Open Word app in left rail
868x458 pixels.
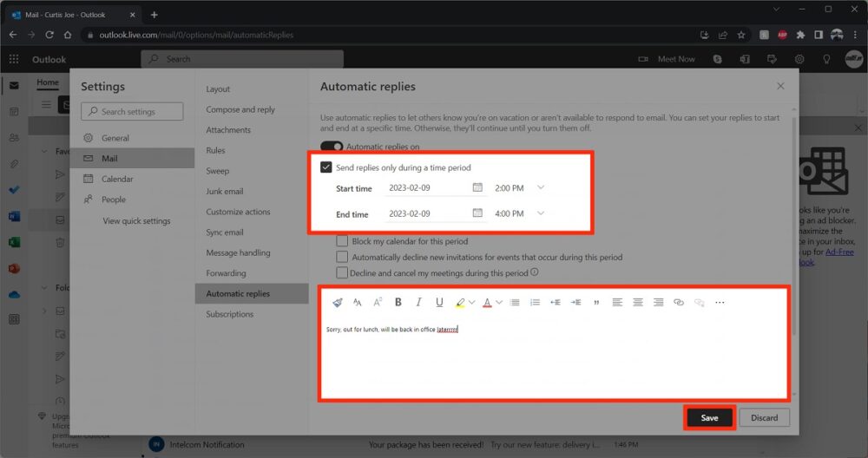click(x=15, y=216)
